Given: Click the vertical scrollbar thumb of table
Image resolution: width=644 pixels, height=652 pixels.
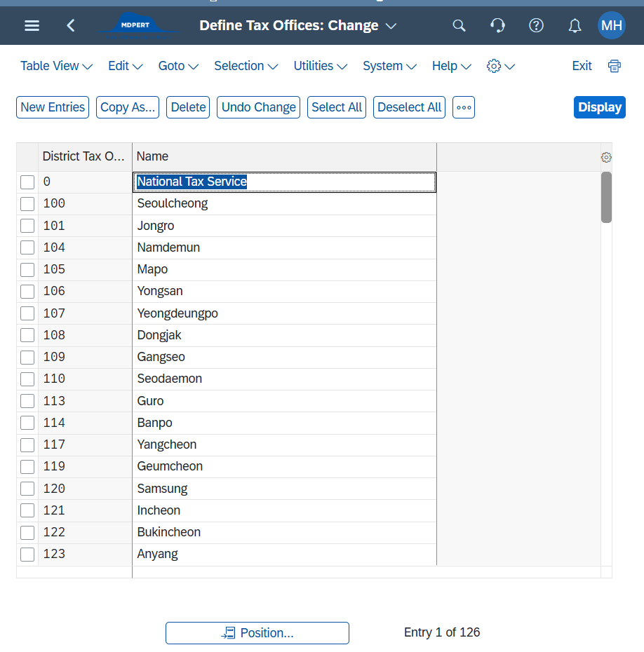Looking at the screenshot, I should pos(606,197).
